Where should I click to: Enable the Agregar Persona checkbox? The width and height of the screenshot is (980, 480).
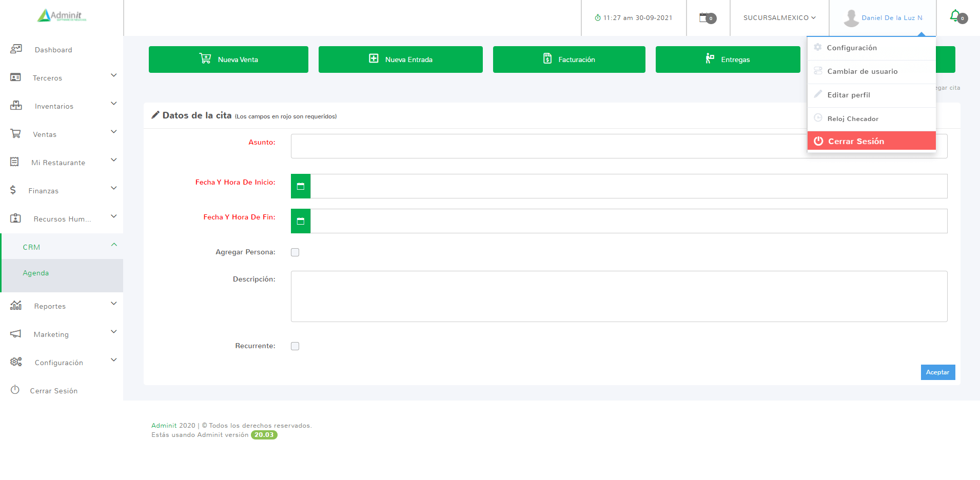pos(295,252)
